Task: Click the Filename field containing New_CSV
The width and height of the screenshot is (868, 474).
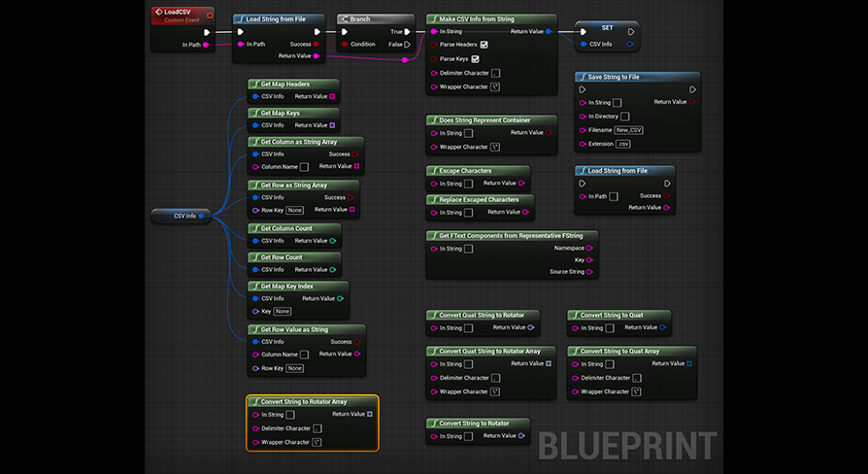Action: click(x=629, y=130)
